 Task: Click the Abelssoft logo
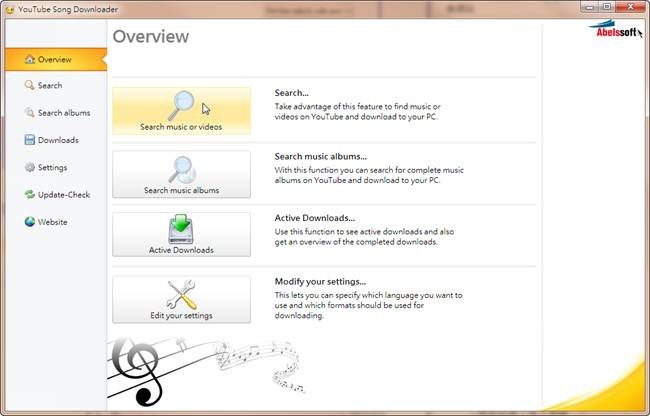click(x=615, y=30)
